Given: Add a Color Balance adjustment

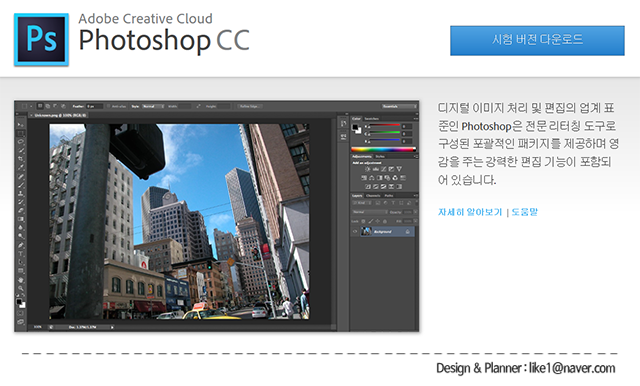Looking at the screenshot, I should pyautogui.click(x=371, y=178).
